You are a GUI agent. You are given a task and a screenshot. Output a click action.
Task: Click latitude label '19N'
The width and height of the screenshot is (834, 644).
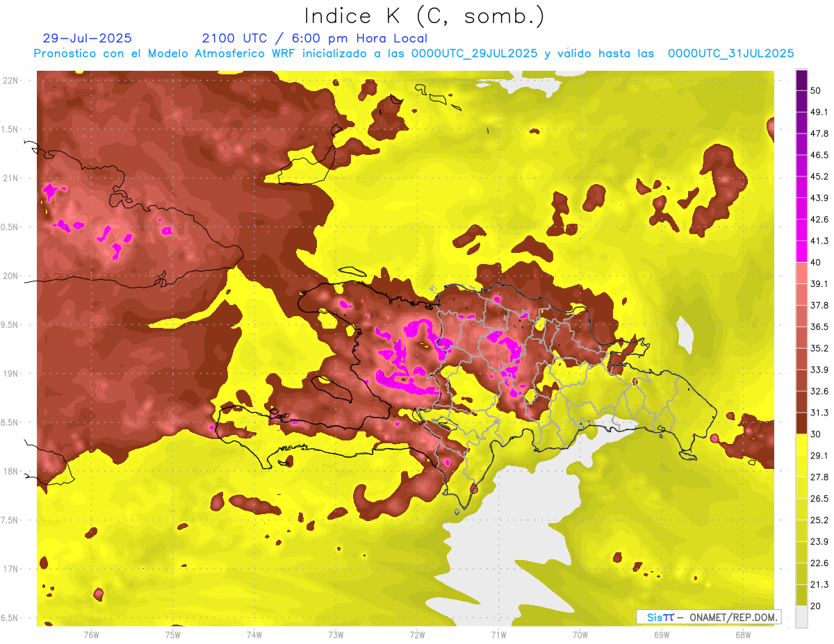[x=10, y=374]
